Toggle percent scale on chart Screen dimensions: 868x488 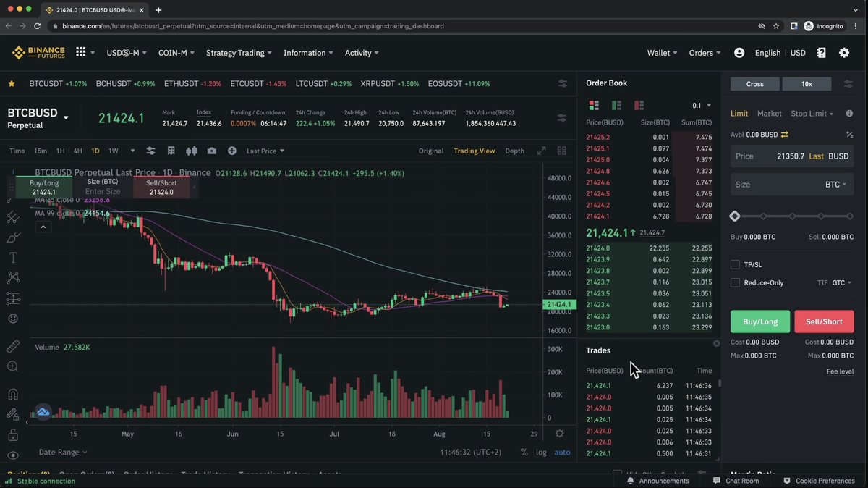[524, 453]
